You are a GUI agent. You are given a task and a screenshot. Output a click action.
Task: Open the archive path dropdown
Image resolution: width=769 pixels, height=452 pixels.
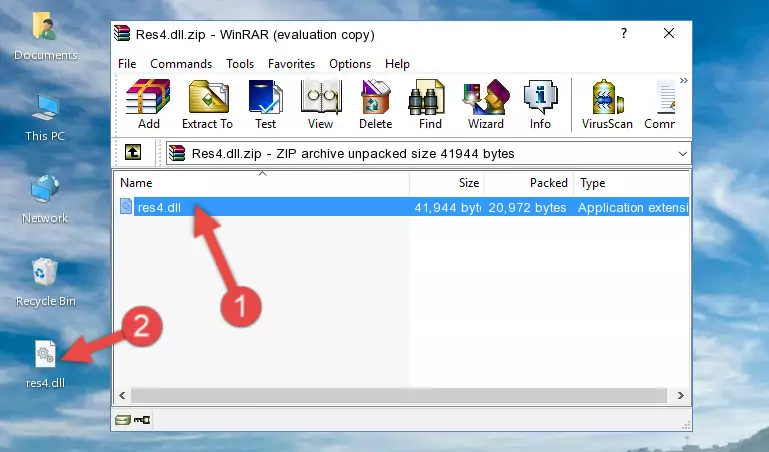682,154
